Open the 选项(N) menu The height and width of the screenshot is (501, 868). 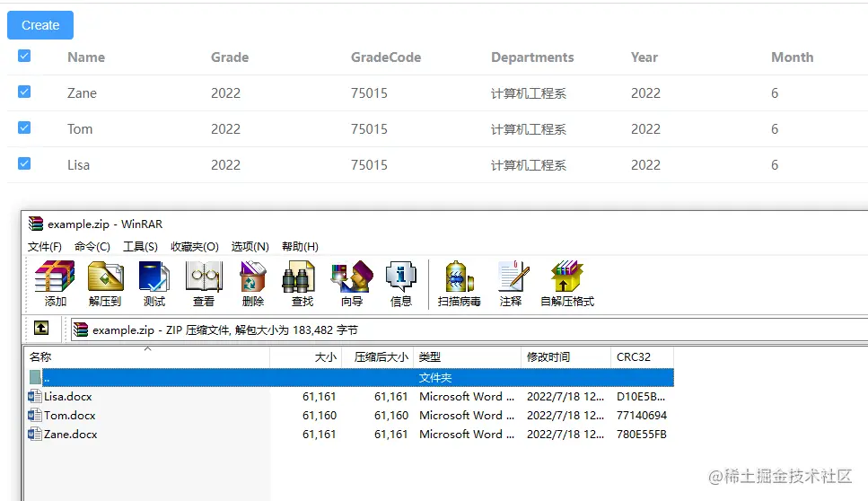(250, 246)
